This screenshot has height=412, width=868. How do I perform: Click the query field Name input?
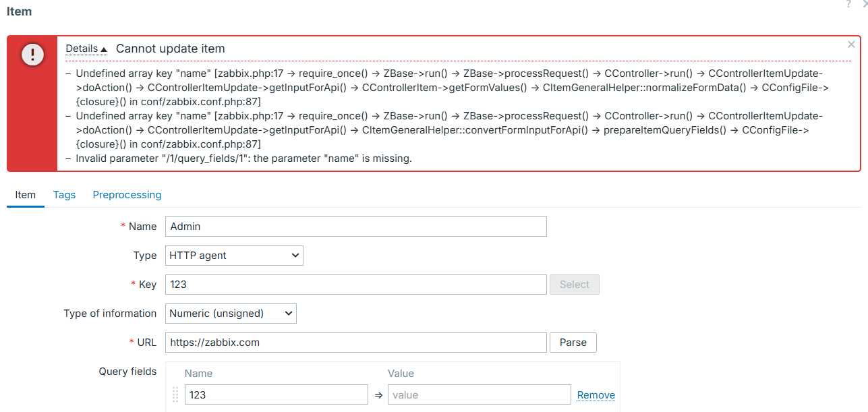[x=276, y=394]
